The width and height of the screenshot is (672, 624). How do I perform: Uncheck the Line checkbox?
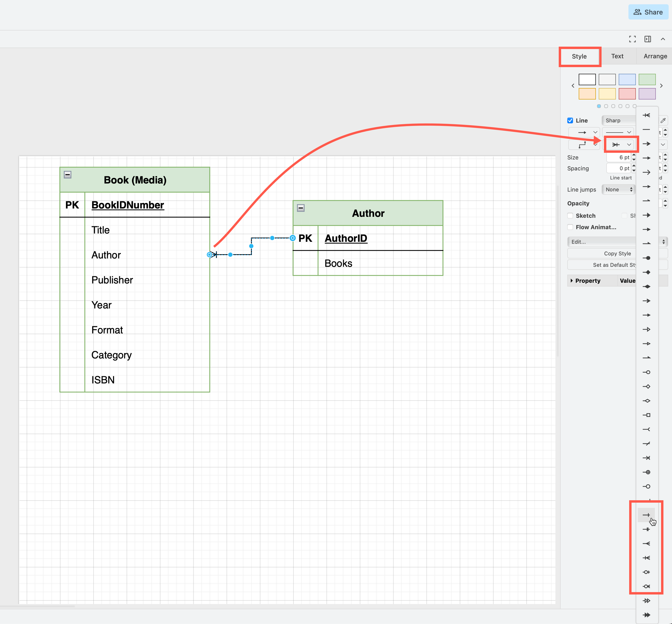click(x=570, y=120)
